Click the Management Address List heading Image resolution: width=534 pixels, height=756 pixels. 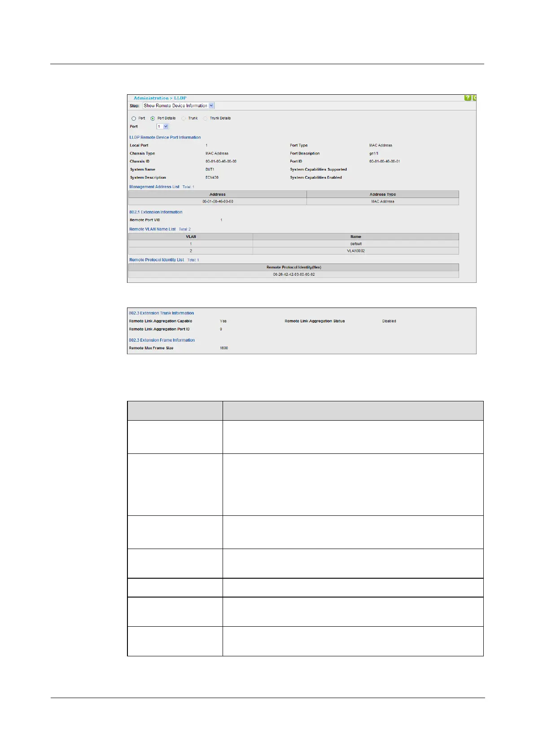[x=154, y=187]
